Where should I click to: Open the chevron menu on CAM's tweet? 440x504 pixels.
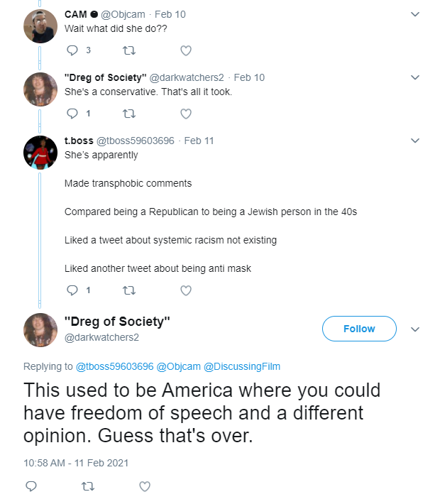(415, 14)
